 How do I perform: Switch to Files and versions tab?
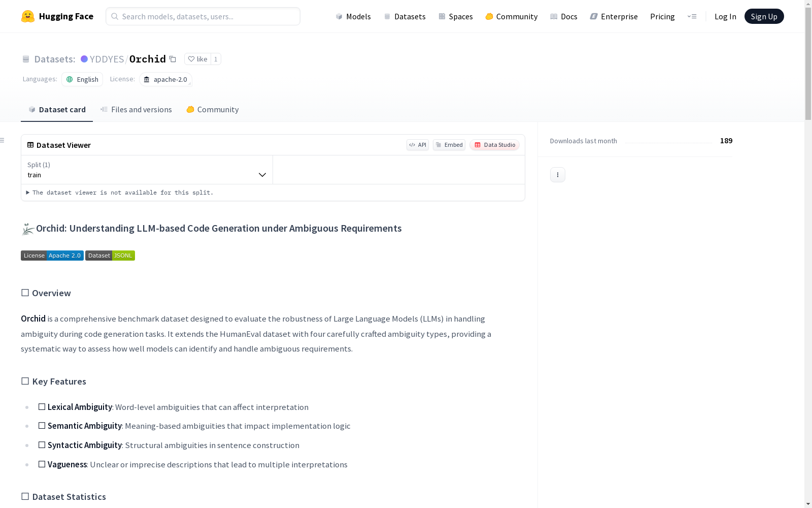[136, 109]
